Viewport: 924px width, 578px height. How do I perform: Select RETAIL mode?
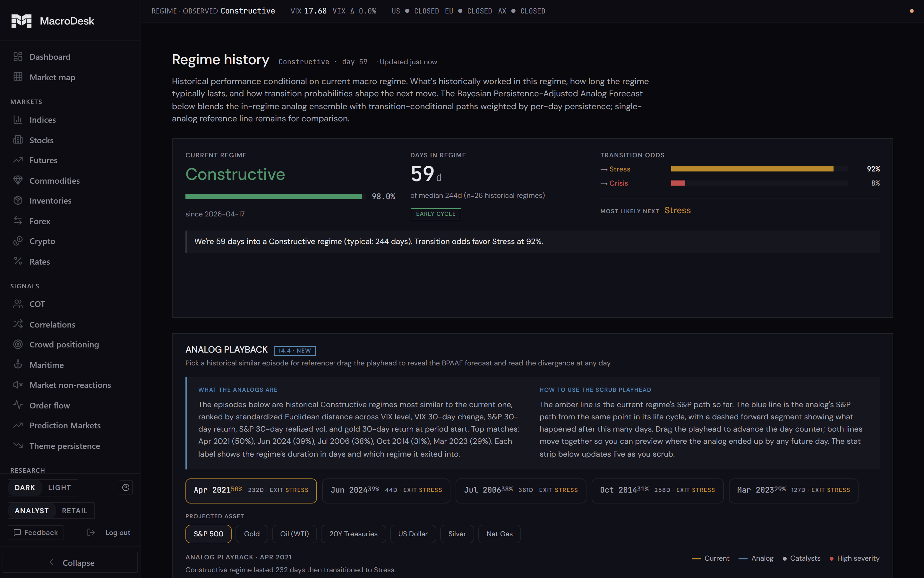75,510
